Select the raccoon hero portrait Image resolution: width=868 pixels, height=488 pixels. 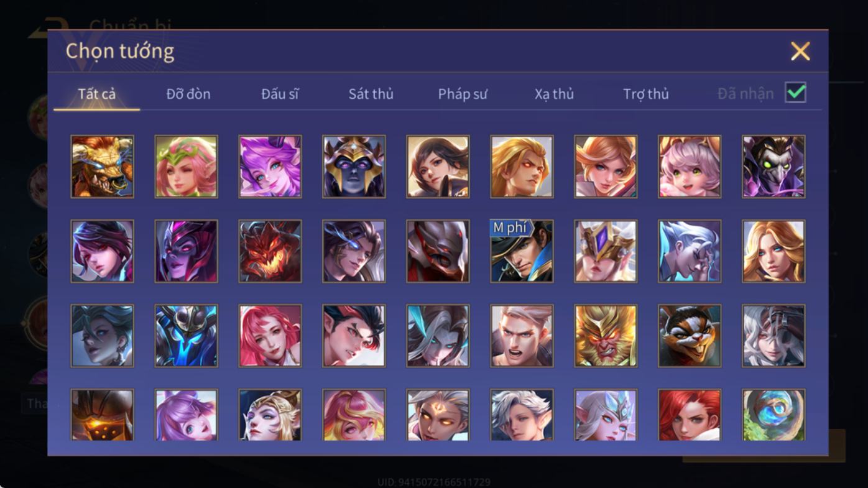[x=690, y=336]
